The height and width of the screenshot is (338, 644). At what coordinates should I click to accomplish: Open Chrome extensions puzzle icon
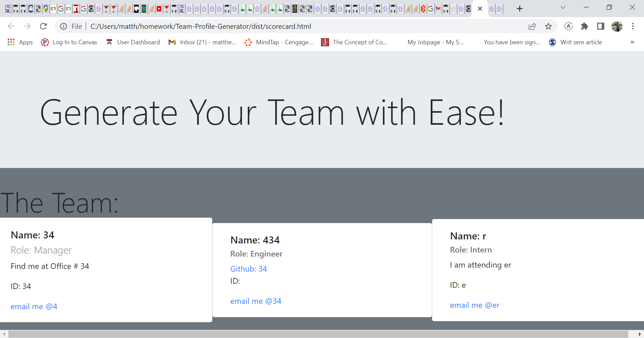coord(585,26)
